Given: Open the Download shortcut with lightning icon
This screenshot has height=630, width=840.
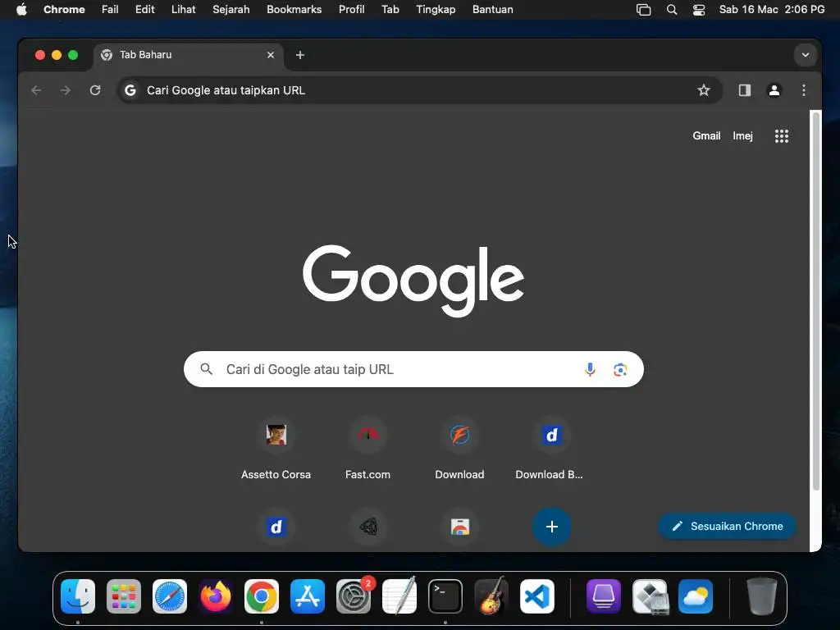Looking at the screenshot, I should (459, 450).
